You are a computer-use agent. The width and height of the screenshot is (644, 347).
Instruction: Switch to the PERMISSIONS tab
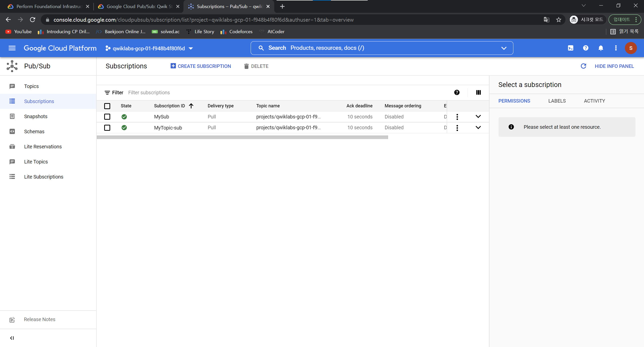pyautogui.click(x=514, y=101)
